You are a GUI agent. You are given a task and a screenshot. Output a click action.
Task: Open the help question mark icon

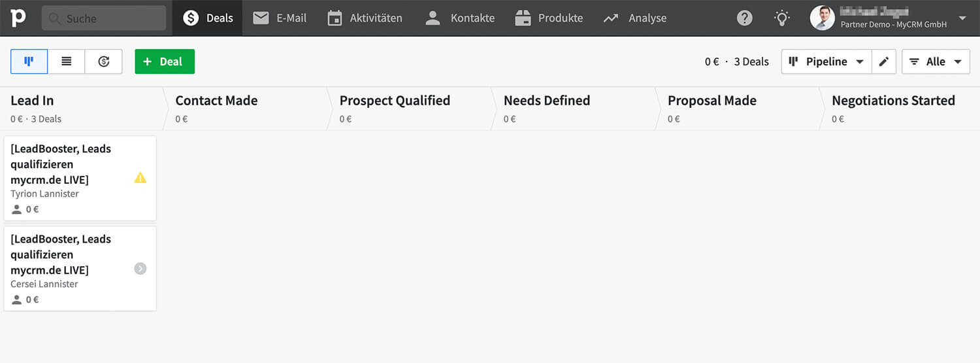click(744, 18)
